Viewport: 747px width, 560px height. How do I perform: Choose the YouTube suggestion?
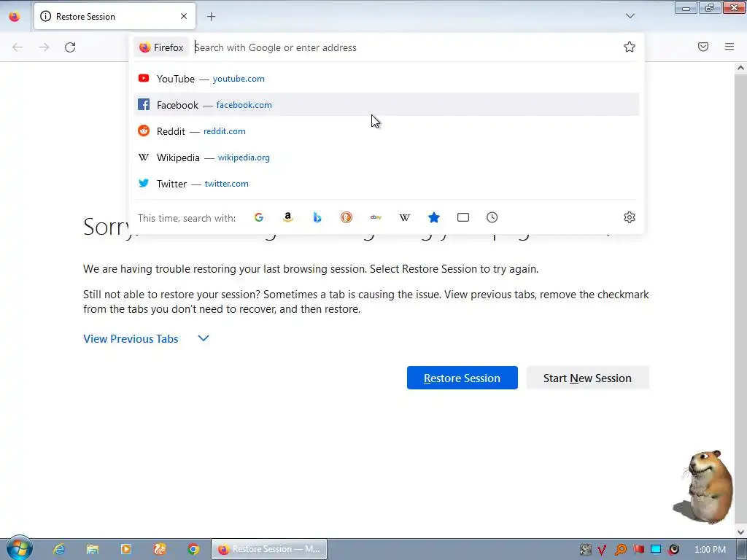(387, 79)
